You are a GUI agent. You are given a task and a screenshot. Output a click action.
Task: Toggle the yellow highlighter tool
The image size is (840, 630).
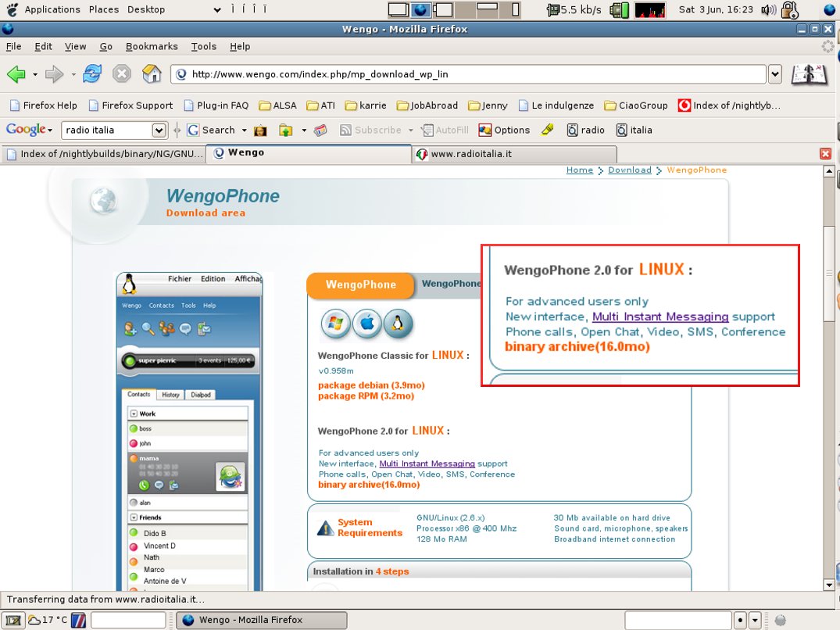[x=547, y=130]
